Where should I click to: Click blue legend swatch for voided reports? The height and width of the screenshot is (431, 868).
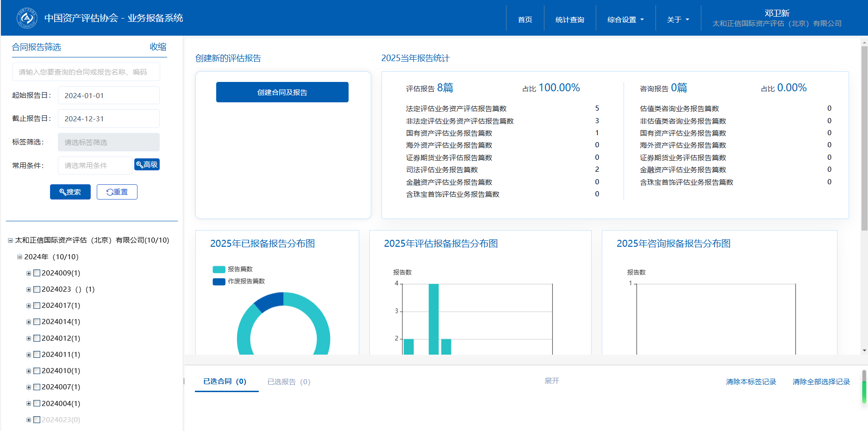[219, 281]
